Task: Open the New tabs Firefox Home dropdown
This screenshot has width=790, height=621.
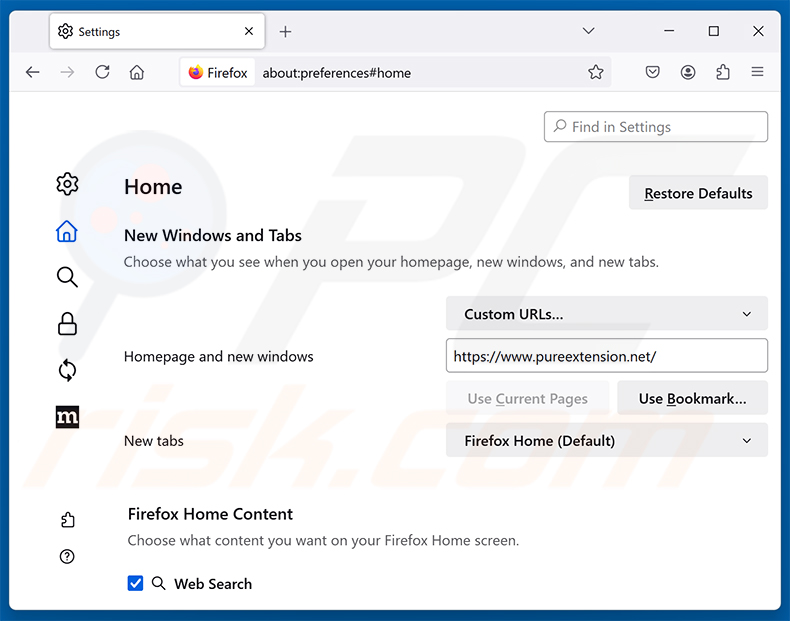Action: tap(607, 441)
